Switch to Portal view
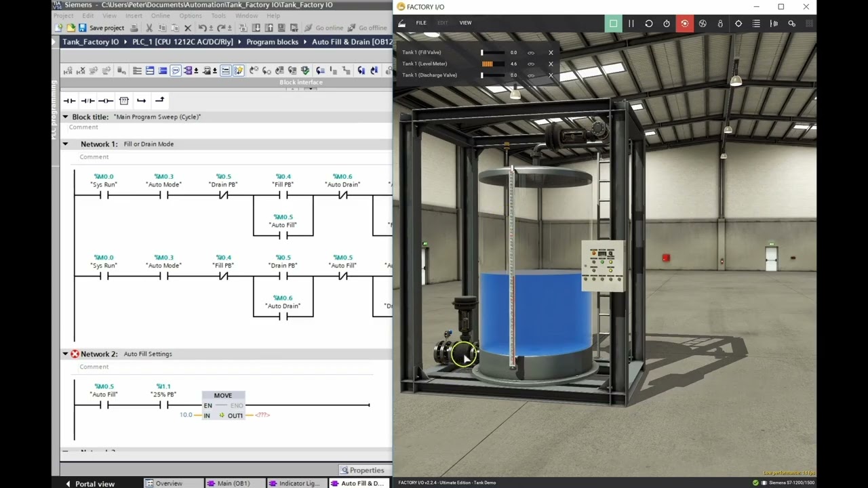This screenshot has height=488, width=868. [90, 484]
